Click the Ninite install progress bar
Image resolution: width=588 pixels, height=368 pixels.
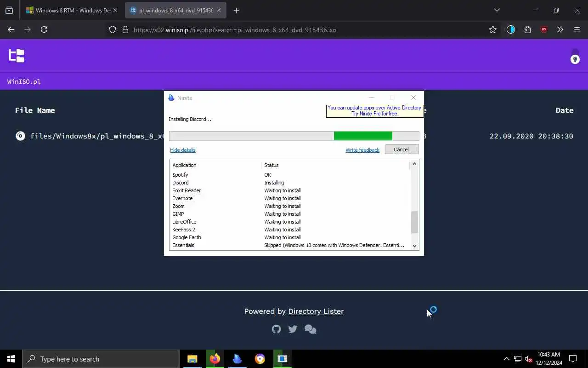[294, 136]
